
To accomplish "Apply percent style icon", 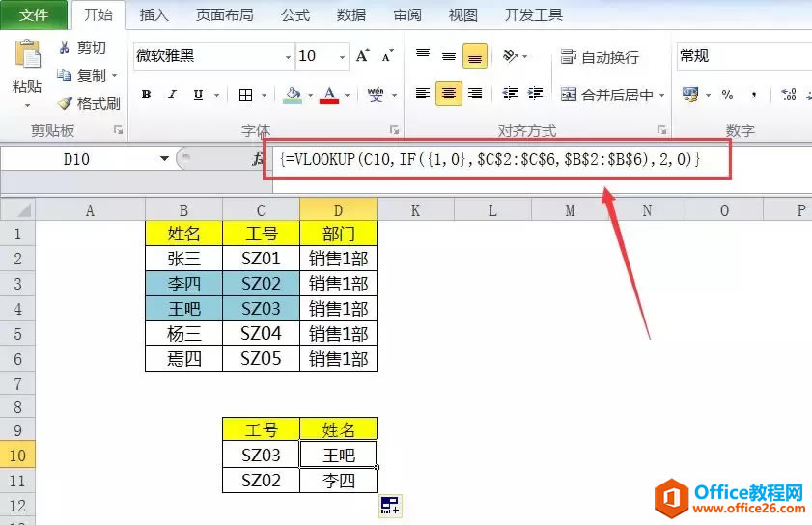I will click(728, 95).
